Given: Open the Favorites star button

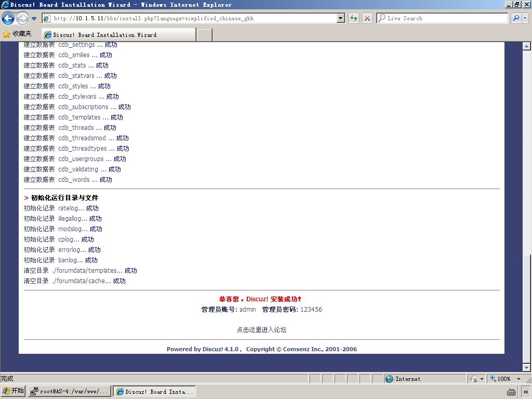Looking at the screenshot, I should [x=17, y=34].
